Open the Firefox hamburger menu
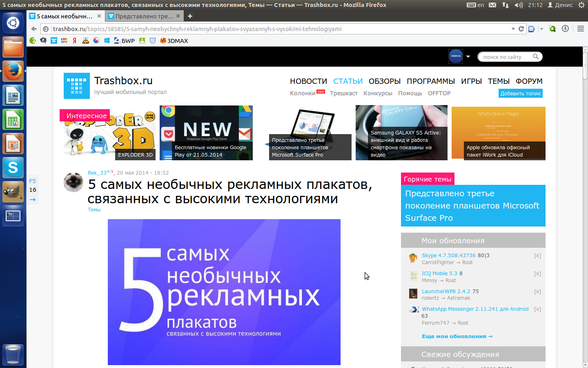This screenshot has width=588, height=368. pyautogui.click(x=581, y=29)
